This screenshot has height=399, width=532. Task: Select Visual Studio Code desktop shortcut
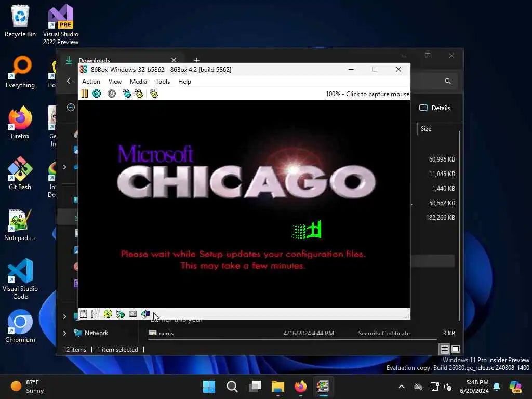click(20, 279)
